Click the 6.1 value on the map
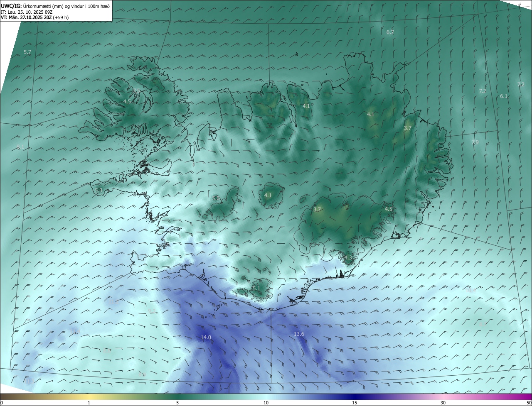The image size is (532, 406). click(x=504, y=96)
